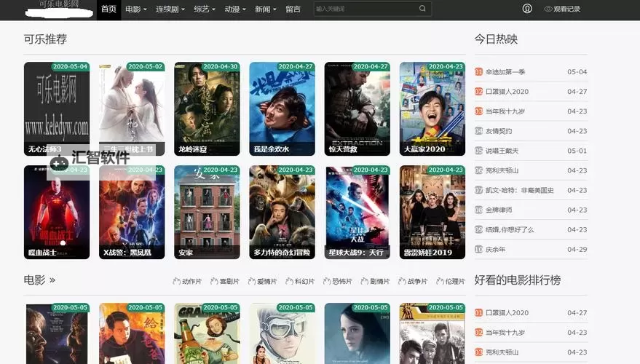Open 当年我十九岁 in 好看的电影排行榜

point(505,333)
